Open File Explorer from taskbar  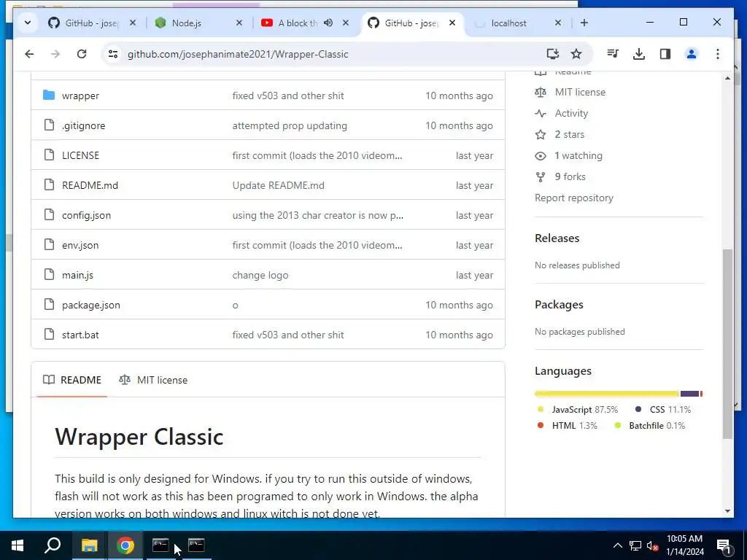(89, 545)
